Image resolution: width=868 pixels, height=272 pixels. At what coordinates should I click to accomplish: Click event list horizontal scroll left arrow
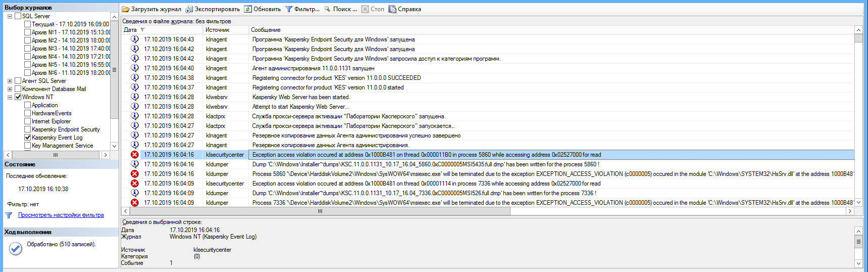(x=125, y=211)
